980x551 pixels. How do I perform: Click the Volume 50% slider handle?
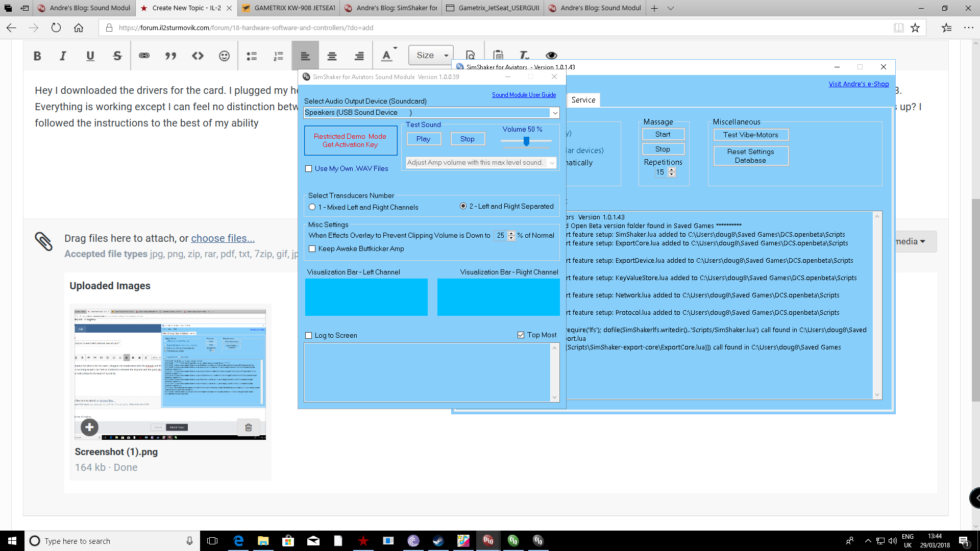(526, 141)
